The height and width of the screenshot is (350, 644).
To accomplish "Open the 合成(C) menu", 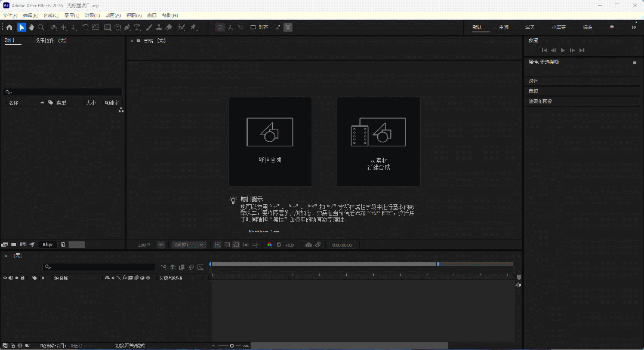I will pyautogui.click(x=51, y=15).
